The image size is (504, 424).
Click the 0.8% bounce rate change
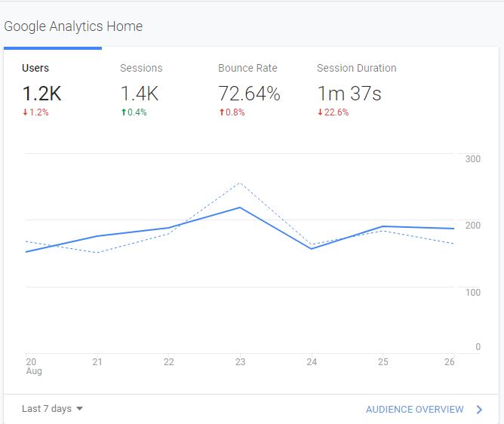click(x=232, y=112)
